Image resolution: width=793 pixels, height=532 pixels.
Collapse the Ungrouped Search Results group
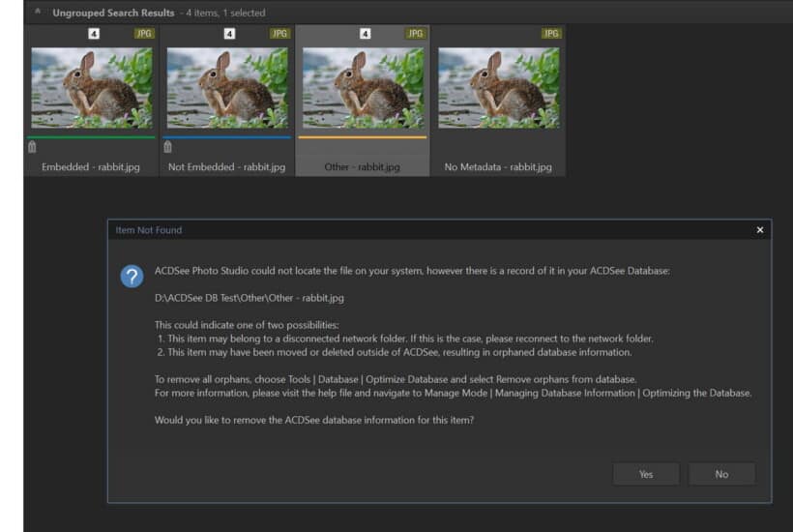pos(38,13)
